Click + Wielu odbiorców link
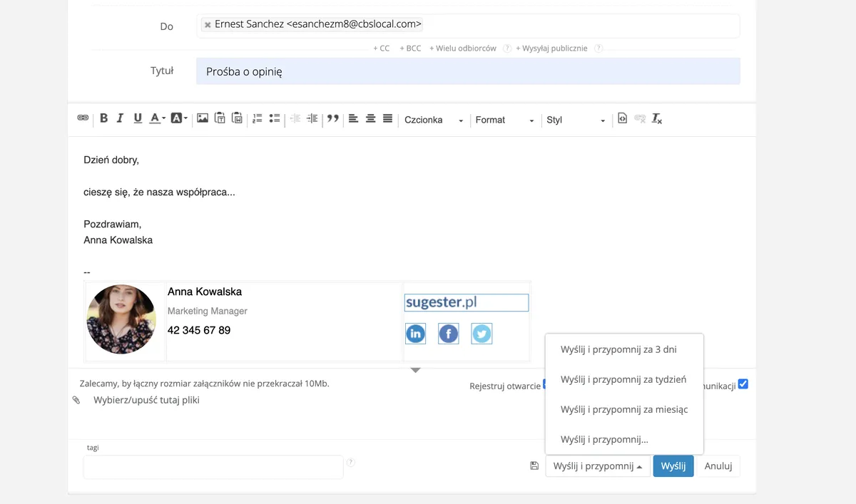Screen dimensions: 856x504 click(463, 48)
